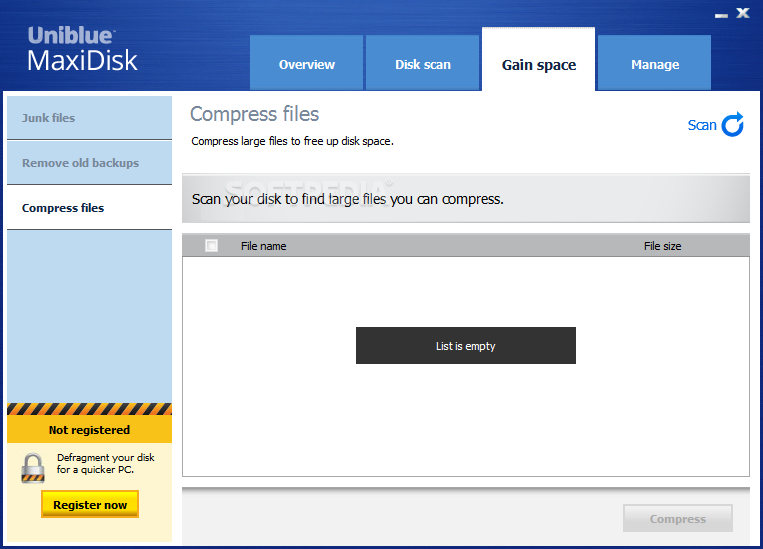Select the Gain space tab
763x549 pixels.
[x=538, y=60]
